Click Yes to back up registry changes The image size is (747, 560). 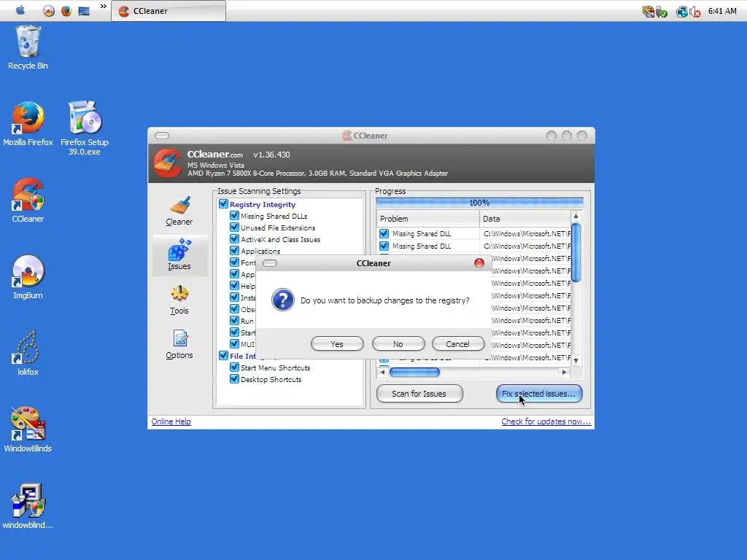337,344
